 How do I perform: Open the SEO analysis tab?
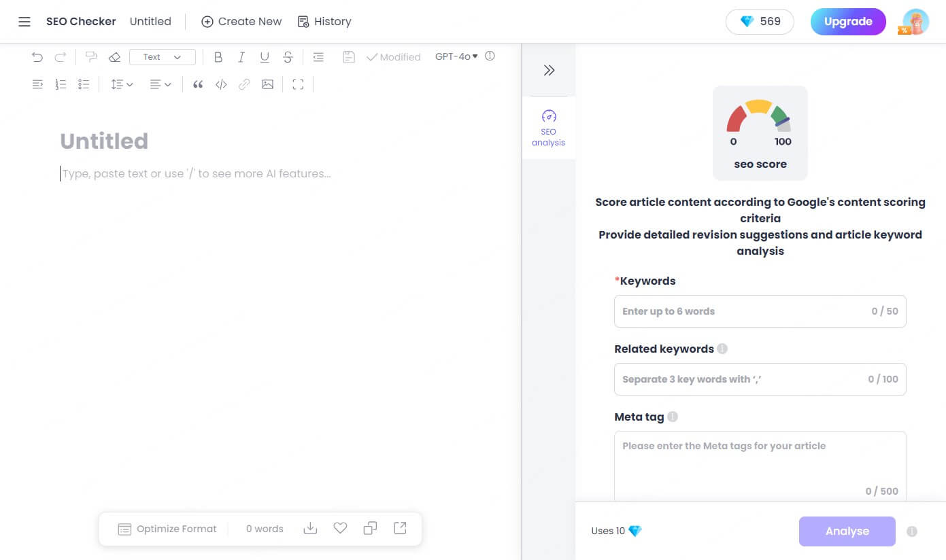tap(549, 128)
